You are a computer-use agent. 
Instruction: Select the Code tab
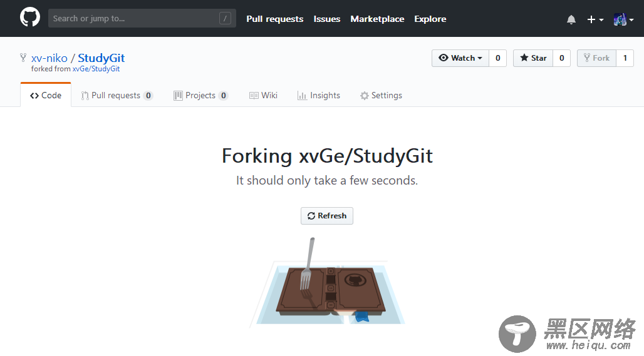point(46,95)
